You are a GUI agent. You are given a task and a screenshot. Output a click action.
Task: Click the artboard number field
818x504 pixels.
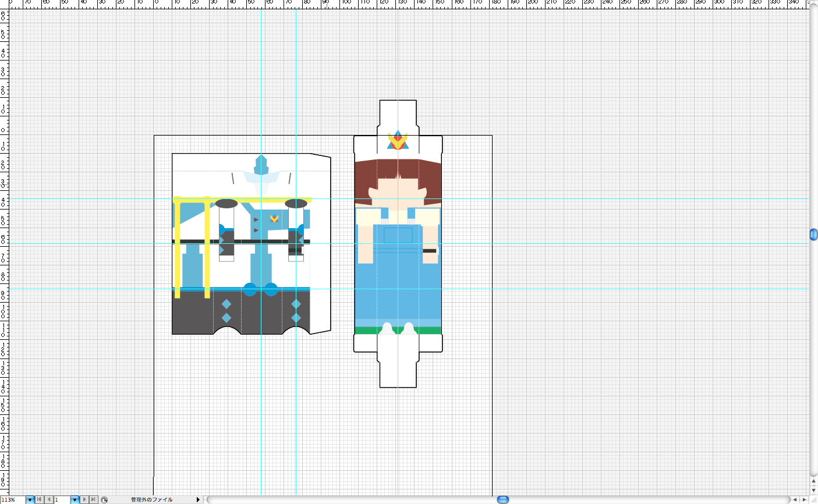point(62,499)
